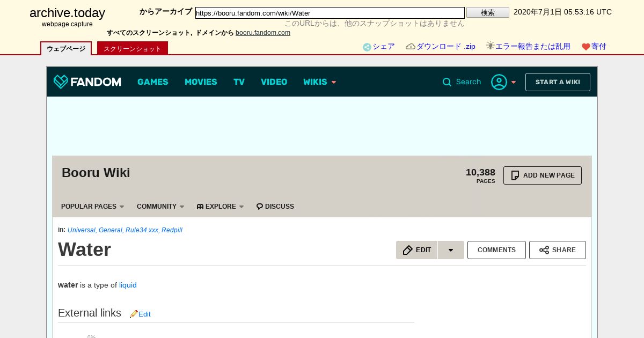Open the TV navigation item

tap(239, 82)
